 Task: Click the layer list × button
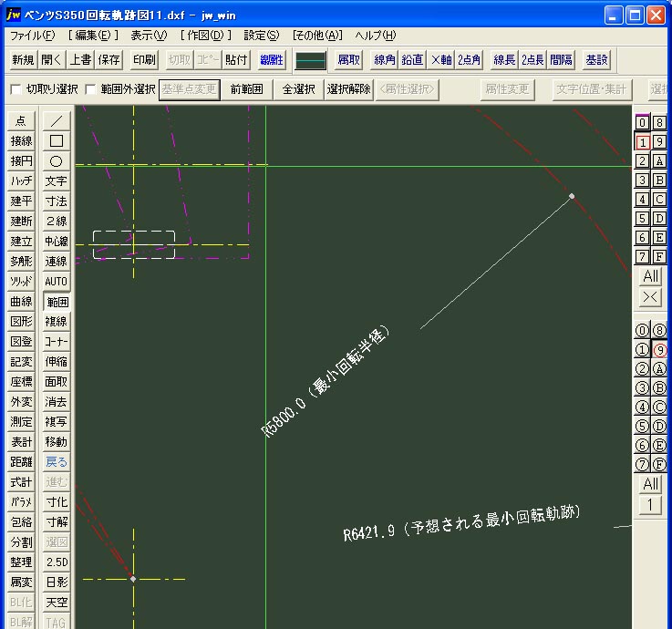(650, 297)
